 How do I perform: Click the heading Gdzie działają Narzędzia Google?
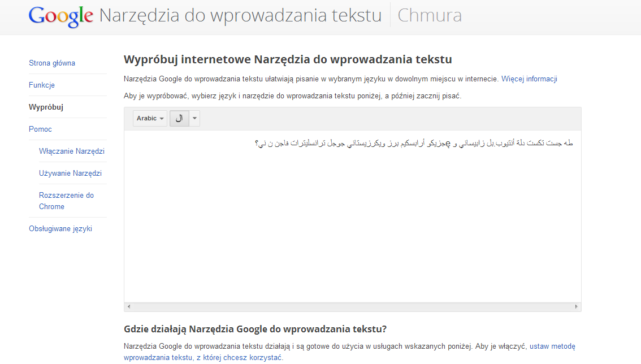tap(255, 329)
